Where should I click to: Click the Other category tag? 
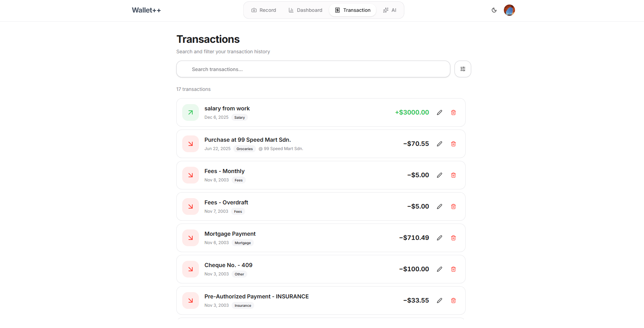(x=239, y=274)
